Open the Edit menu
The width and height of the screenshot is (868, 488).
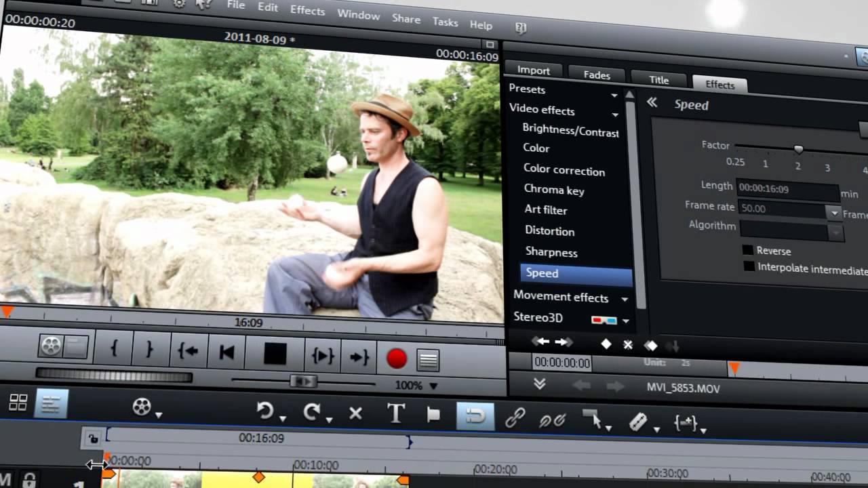tap(268, 7)
